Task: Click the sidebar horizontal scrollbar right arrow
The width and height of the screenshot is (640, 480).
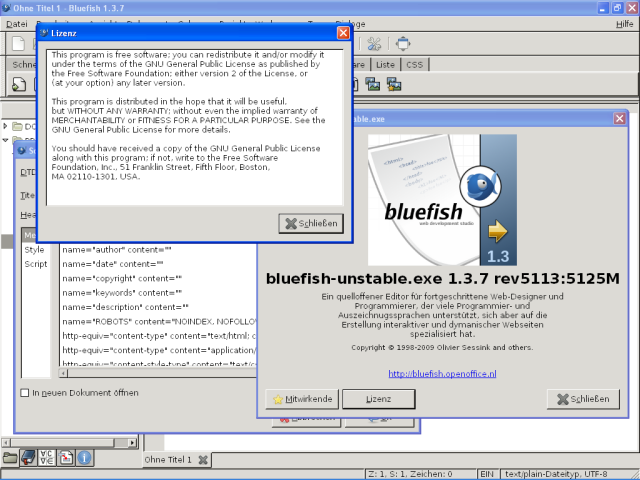Action: click(x=132, y=442)
